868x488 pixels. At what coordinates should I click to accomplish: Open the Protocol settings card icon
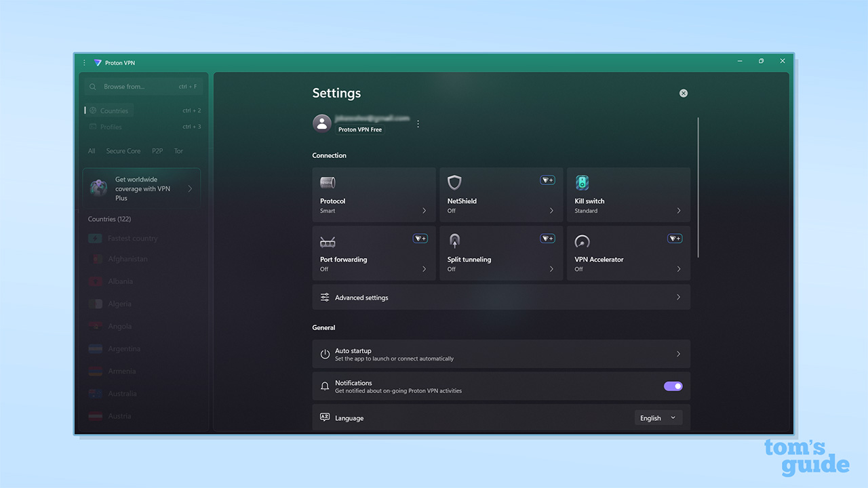[328, 182]
